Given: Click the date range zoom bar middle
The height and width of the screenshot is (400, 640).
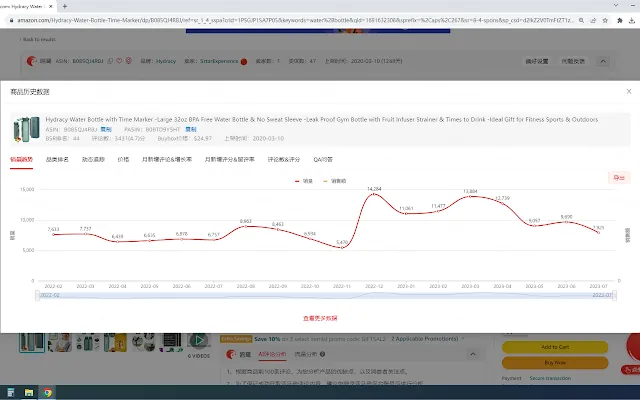Looking at the screenshot, I should coord(326,295).
